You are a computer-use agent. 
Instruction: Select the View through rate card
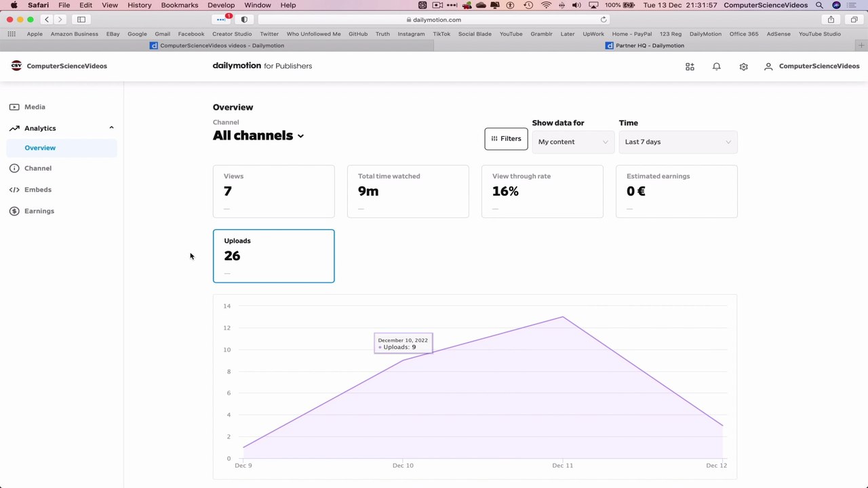coord(542,191)
